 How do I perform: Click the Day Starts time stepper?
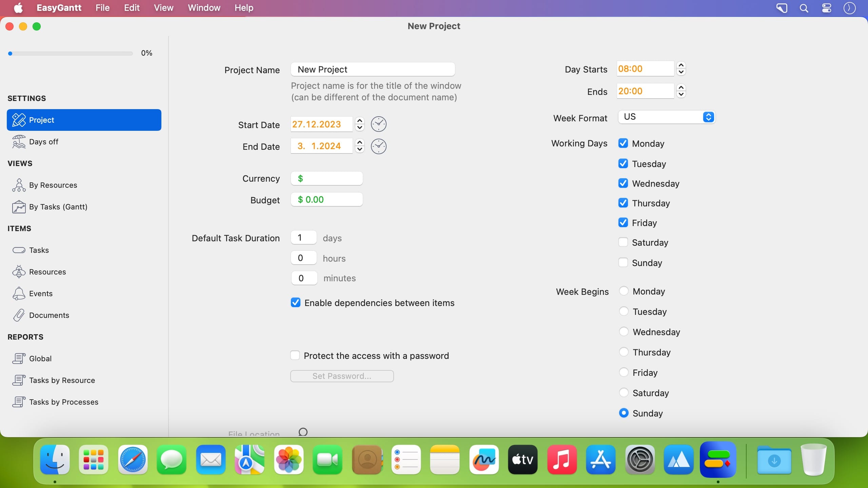(681, 69)
